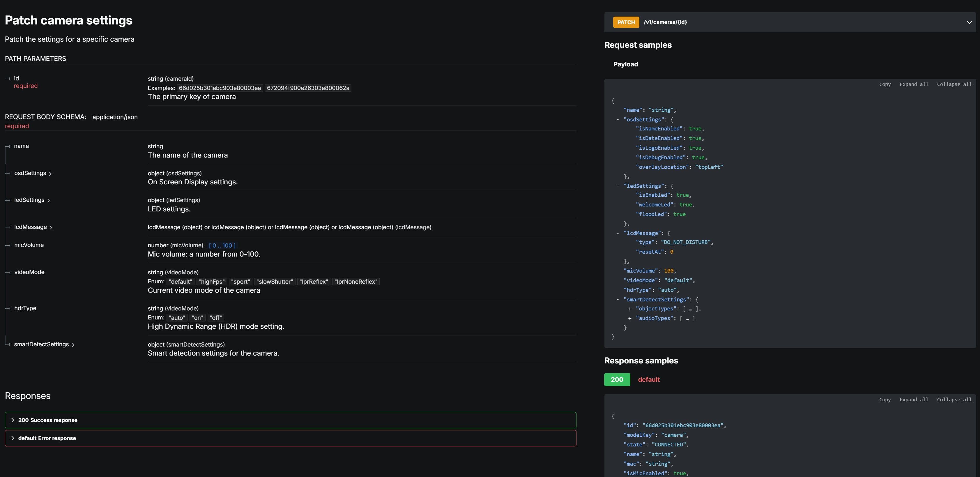Collapse lcdMessage in the payload JSON

618,233
